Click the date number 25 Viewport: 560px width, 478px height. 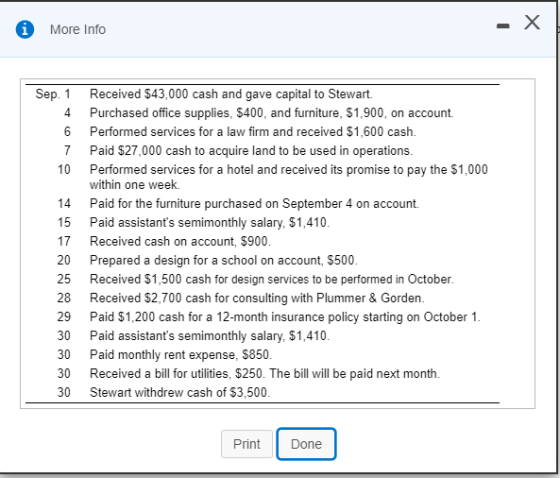[64, 279]
